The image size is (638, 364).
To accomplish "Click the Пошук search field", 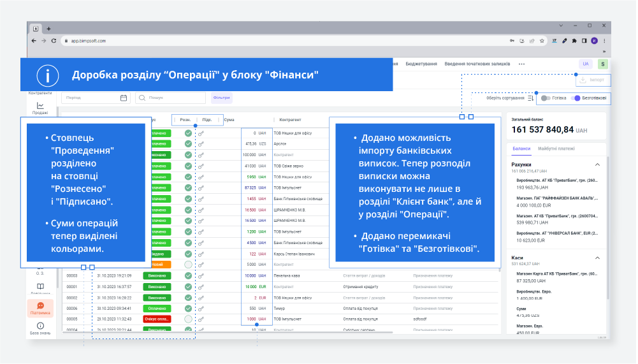I will (x=171, y=98).
